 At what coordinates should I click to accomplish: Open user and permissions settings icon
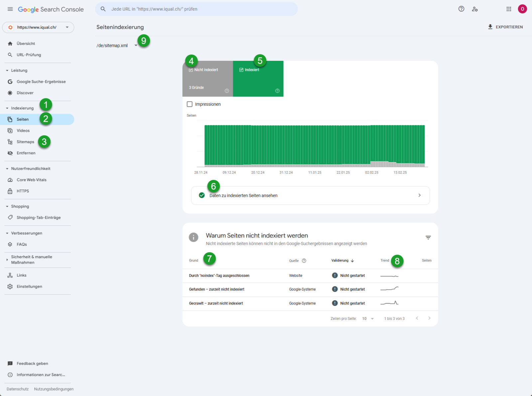tap(475, 9)
